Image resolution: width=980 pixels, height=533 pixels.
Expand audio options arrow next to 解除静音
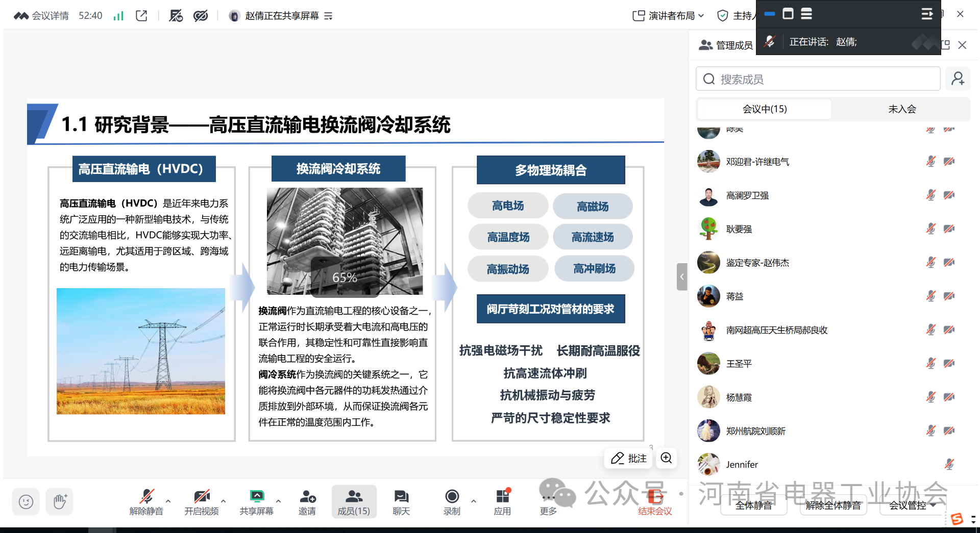pyautogui.click(x=168, y=501)
